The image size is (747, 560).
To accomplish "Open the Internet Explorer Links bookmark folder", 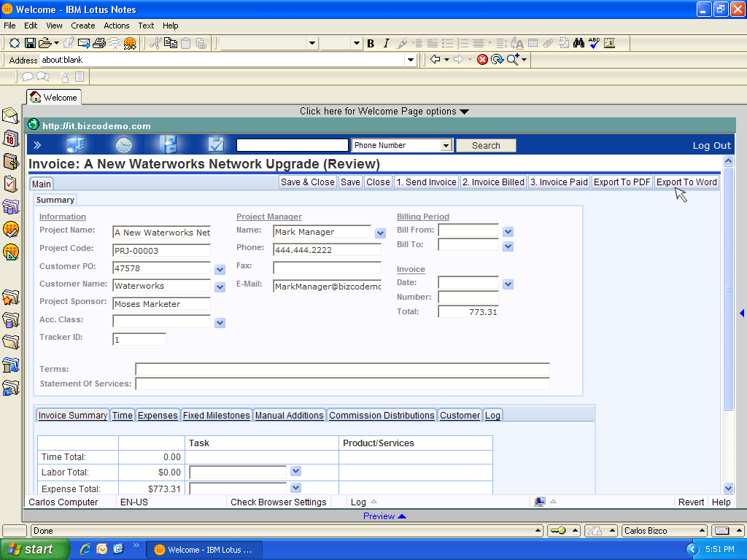I will [x=10, y=388].
